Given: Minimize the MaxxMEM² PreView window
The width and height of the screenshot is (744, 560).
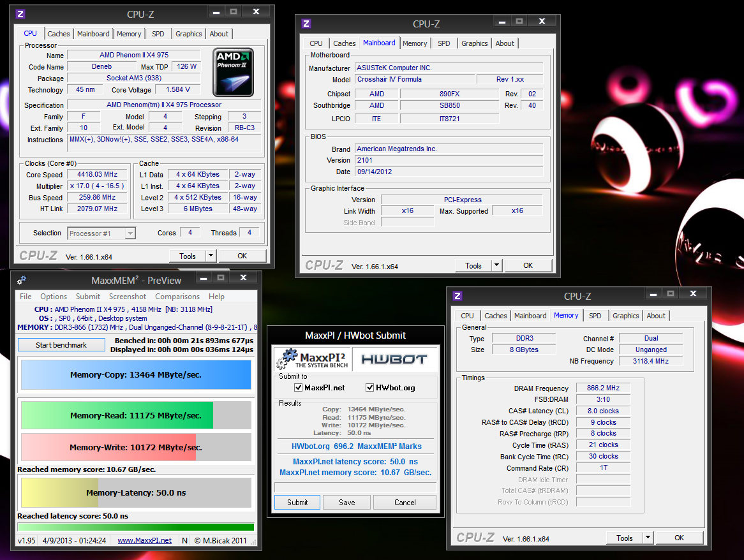Looking at the screenshot, I should tap(204, 278).
